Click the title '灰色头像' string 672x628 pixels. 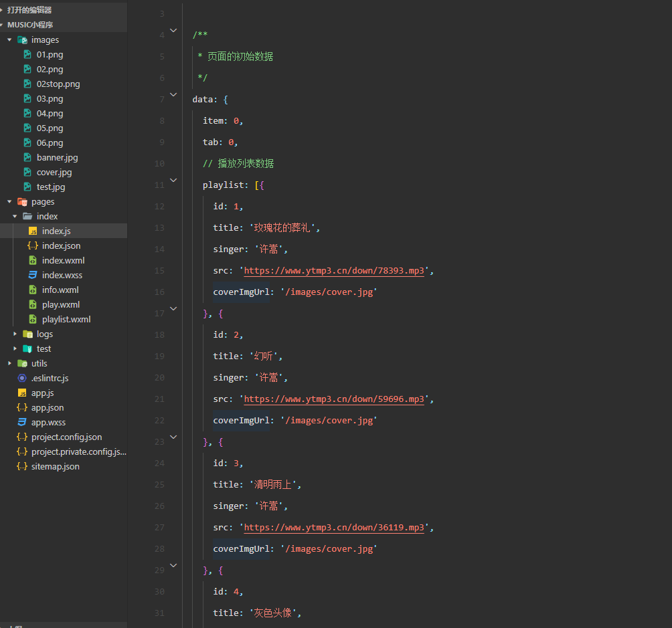click(x=273, y=613)
